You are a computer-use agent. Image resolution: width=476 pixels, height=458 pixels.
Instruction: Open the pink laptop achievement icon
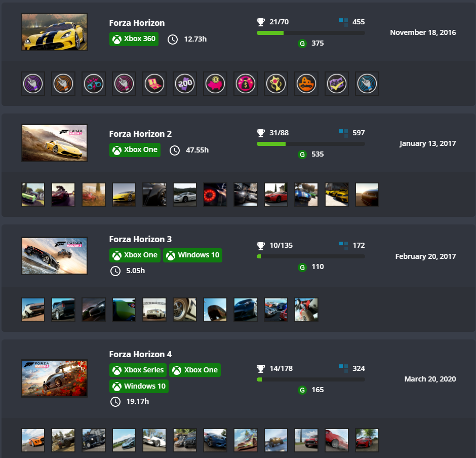click(154, 84)
